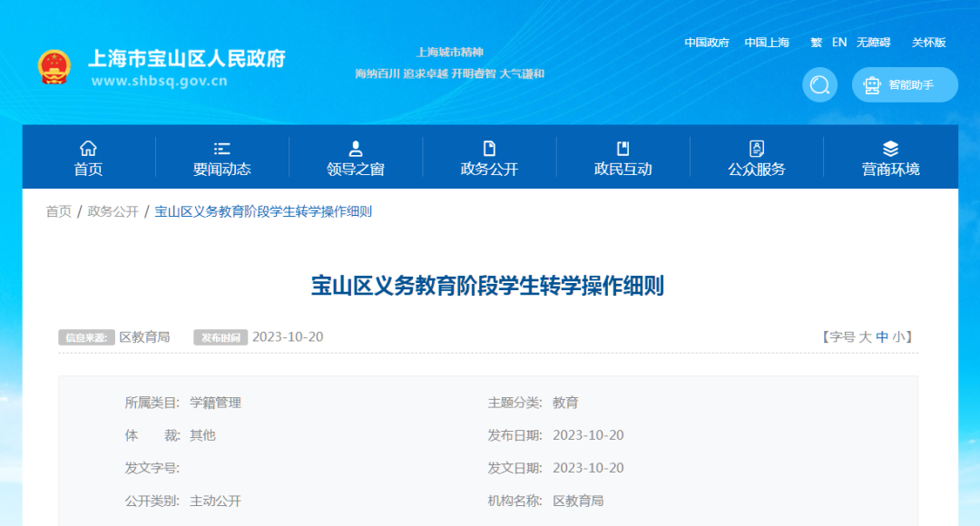Click the robot icon for 智能助手
Screen dimensions: 980x526
tap(873, 85)
